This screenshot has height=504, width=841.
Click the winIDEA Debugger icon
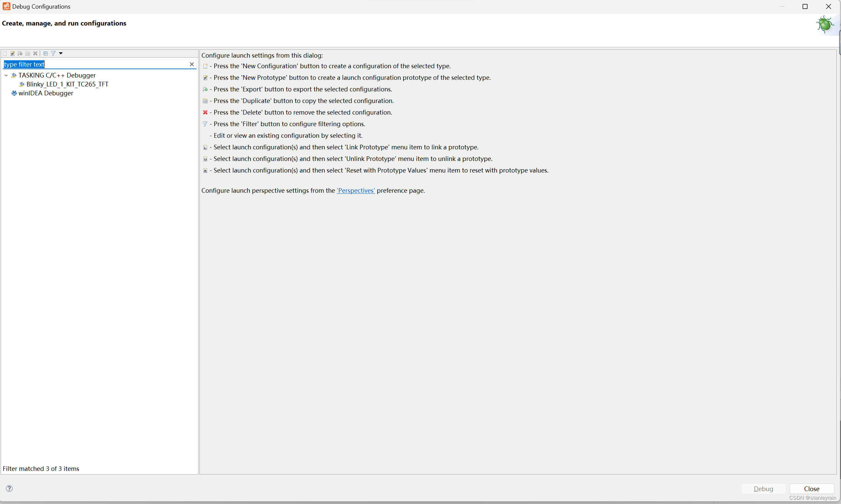[14, 93]
